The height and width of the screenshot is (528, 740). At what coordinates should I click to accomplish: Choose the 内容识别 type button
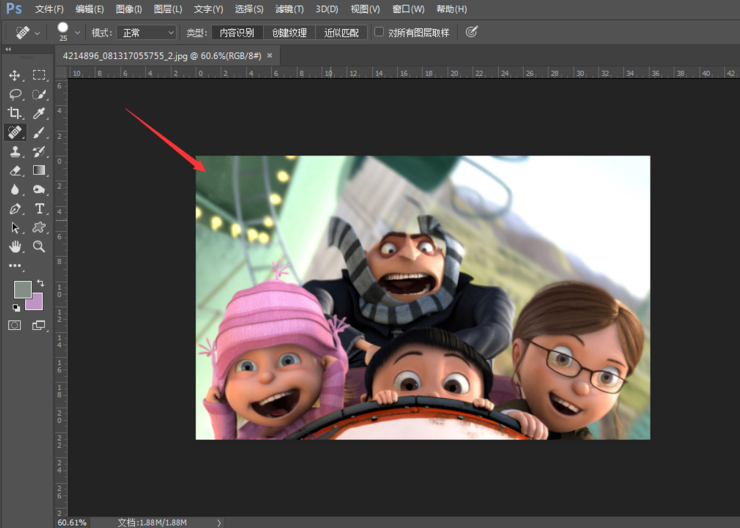point(237,33)
